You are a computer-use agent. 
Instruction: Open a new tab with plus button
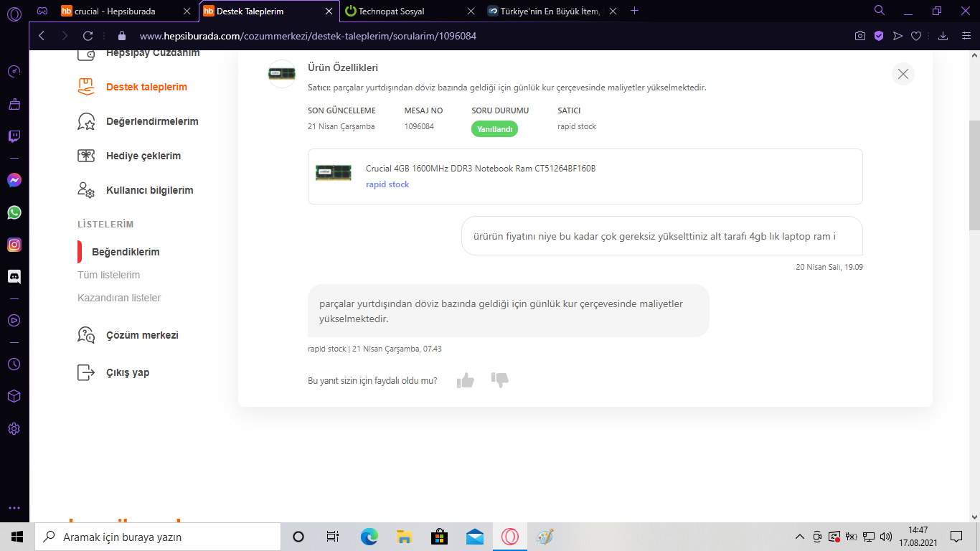634,11
